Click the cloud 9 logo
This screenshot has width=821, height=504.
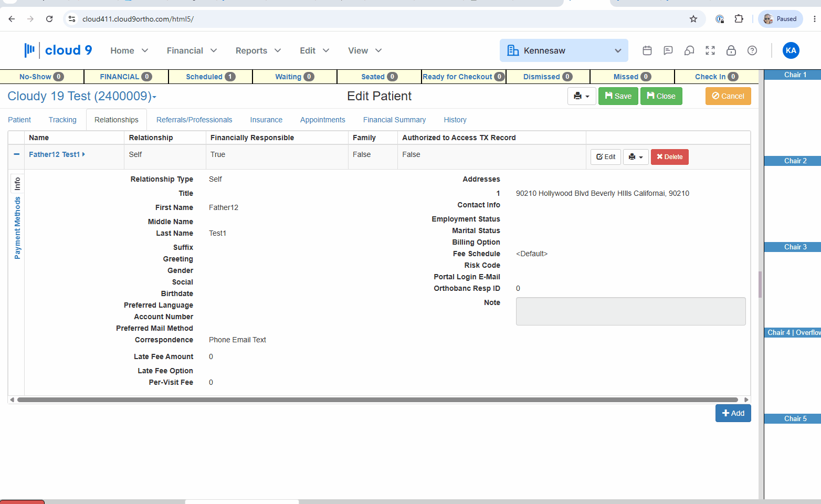58,50
